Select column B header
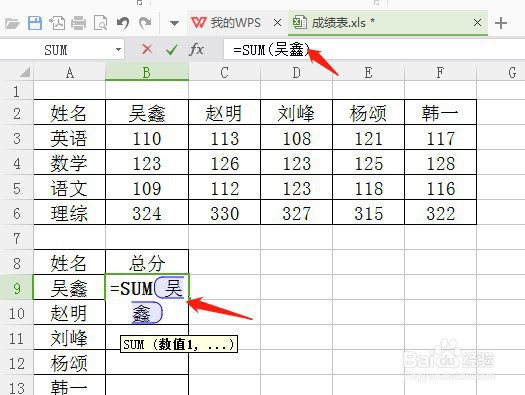Image resolution: width=525 pixels, height=395 pixels. coord(147,72)
